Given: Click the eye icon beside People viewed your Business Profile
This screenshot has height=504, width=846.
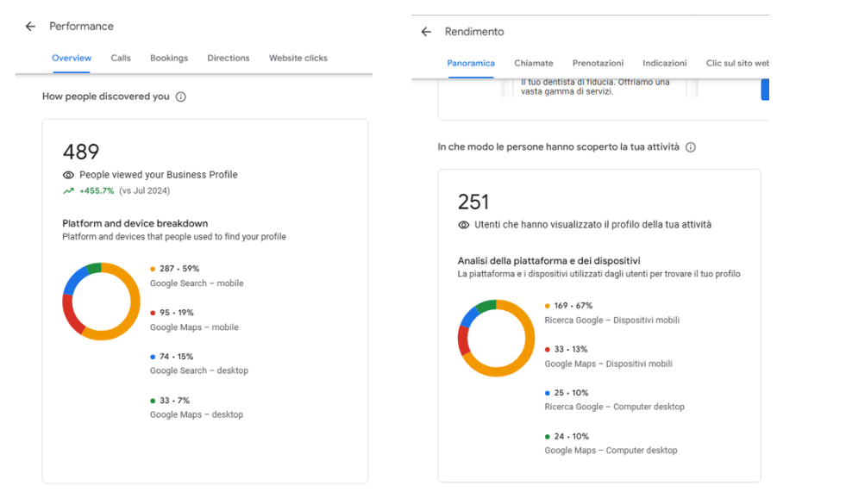Looking at the screenshot, I should tap(68, 175).
